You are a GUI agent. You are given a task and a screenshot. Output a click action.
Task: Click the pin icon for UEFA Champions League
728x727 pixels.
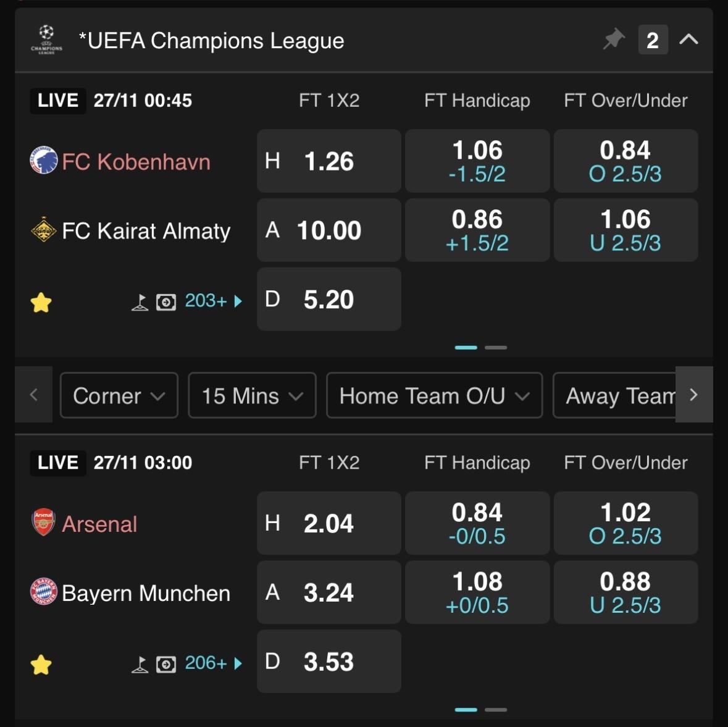click(x=613, y=40)
